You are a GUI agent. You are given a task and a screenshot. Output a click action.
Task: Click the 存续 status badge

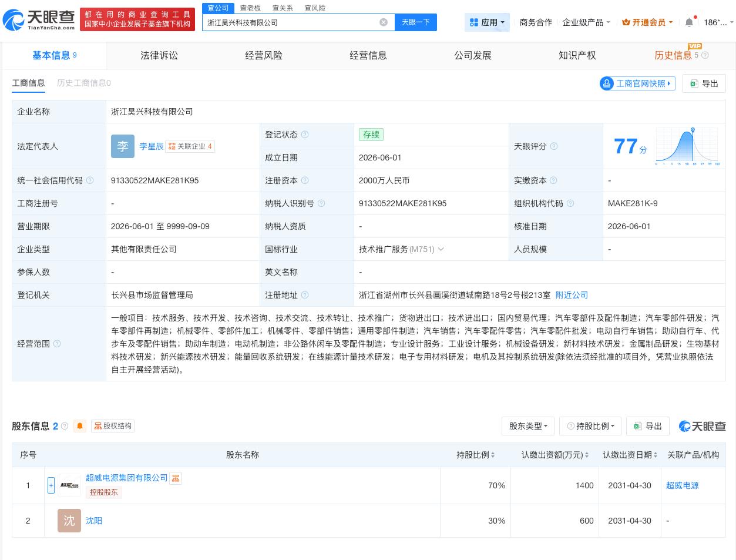371,135
